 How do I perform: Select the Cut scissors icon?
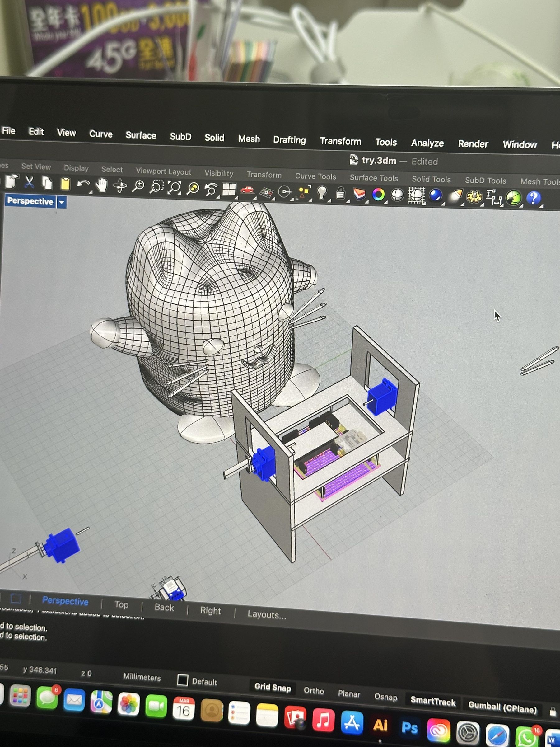(x=29, y=182)
